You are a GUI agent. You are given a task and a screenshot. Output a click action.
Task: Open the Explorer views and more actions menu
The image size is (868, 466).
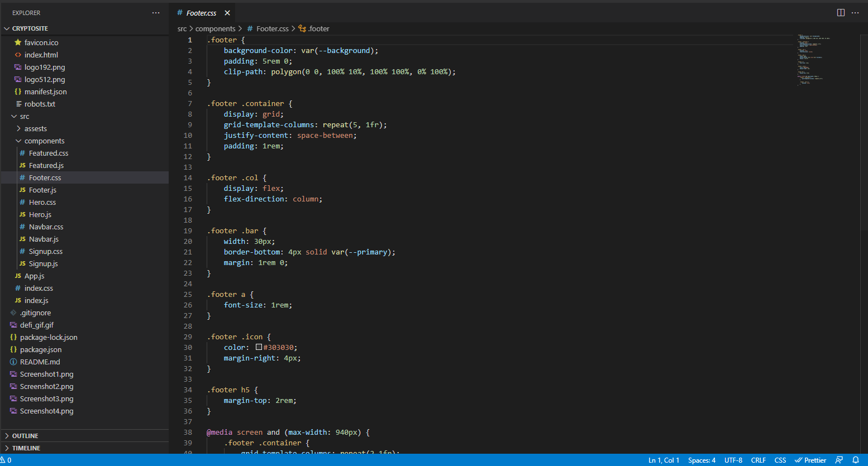click(156, 13)
